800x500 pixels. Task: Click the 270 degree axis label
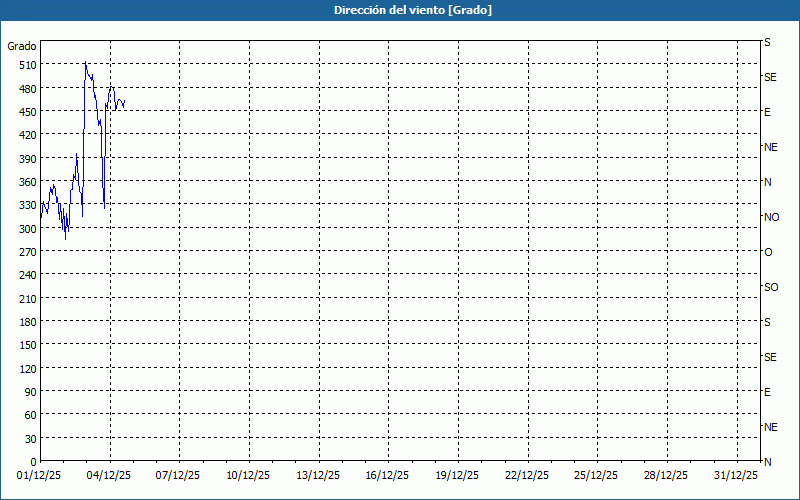[28, 252]
